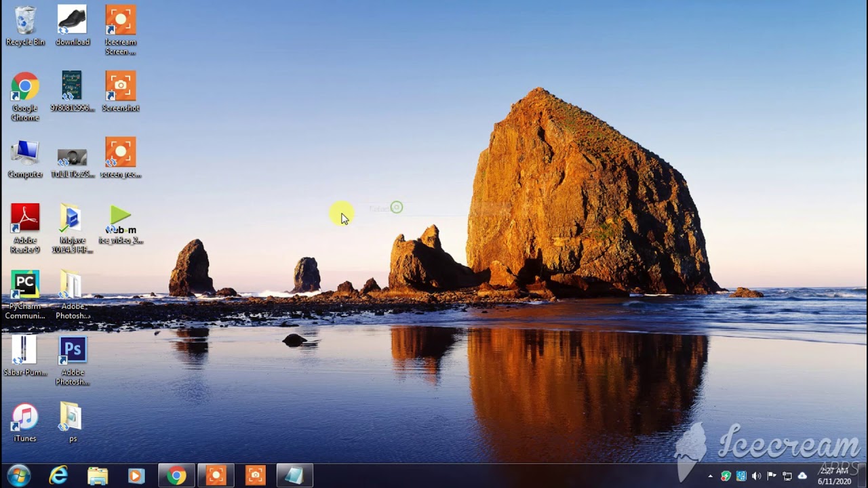Image resolution: width=868 pixels, height=488 pixels.
Task: Switch to Icecream Screen Recorder taskbar button
Action: [x=216, y=476]
